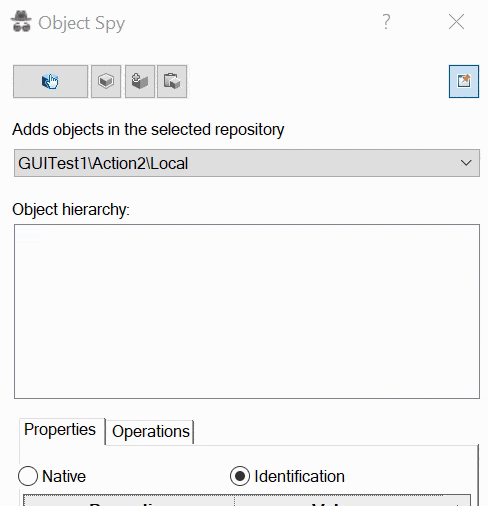488x506 pixels.
Task: Select the Native radio button
Action: [x=28, y=476]
